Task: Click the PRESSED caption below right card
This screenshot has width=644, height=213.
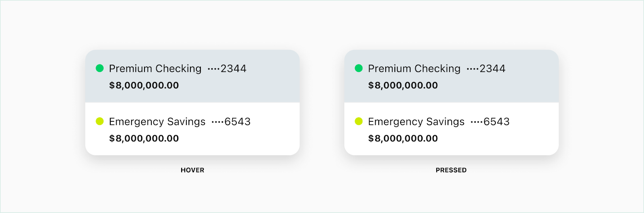Action: [451, 170]
